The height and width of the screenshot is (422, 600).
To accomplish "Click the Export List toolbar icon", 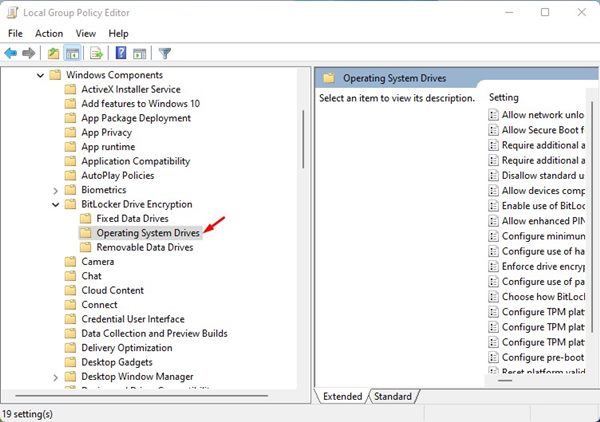I will click(x=96, y=53).
